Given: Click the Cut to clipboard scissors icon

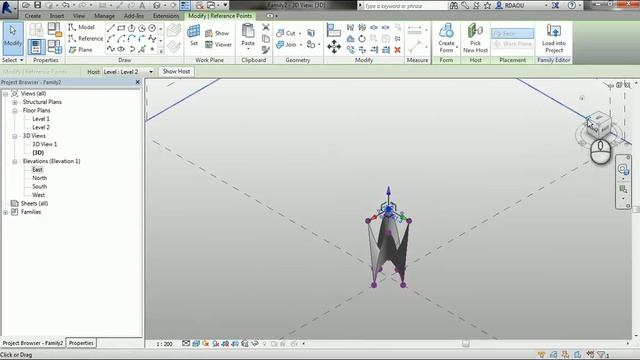Looking at the screenshot, I should pos(266,27).
